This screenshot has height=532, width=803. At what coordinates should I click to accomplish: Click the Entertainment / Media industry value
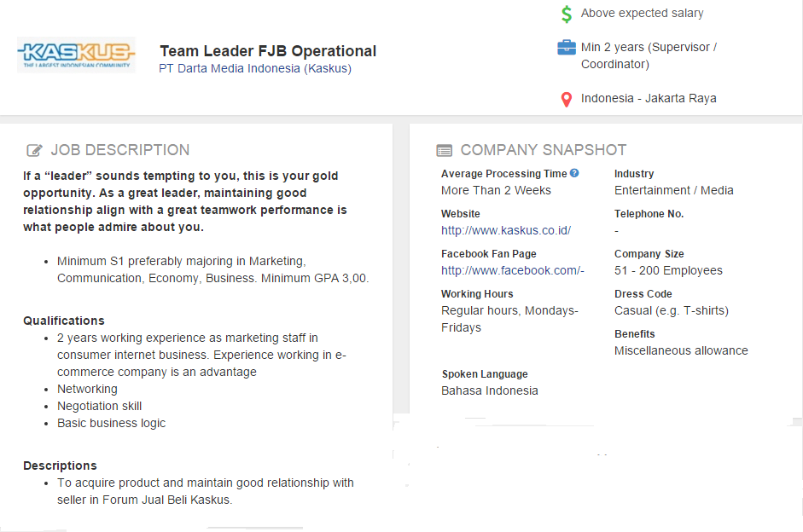coord(674,190)
